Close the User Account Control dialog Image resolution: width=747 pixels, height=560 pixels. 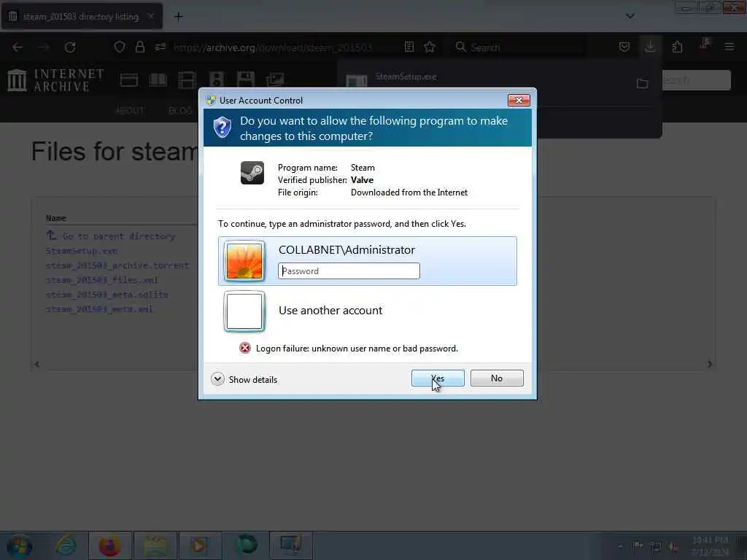[519, 100]
